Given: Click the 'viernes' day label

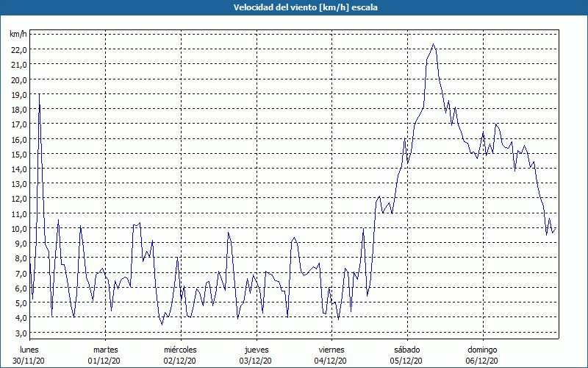Looking at the screenshot, I should [331, 350].
